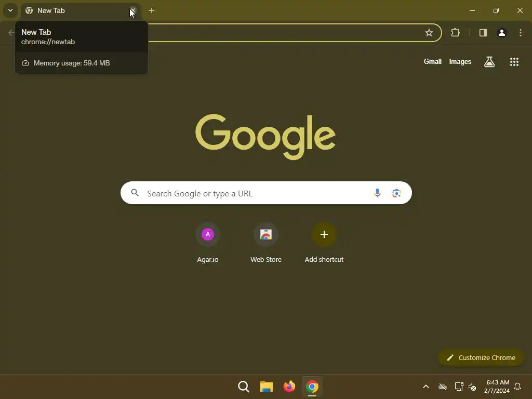Search by image with Lens icon
Image resolution: width=532 pixels, height=399 pixels.
396,193
